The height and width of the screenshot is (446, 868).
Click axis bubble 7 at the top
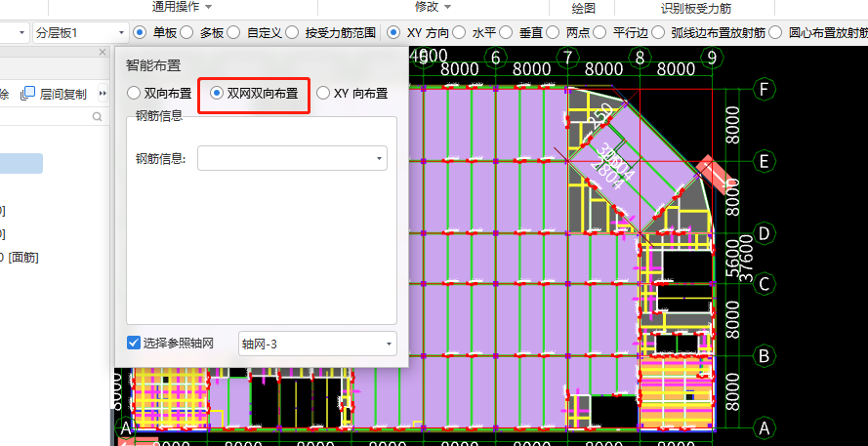(567, 57)
